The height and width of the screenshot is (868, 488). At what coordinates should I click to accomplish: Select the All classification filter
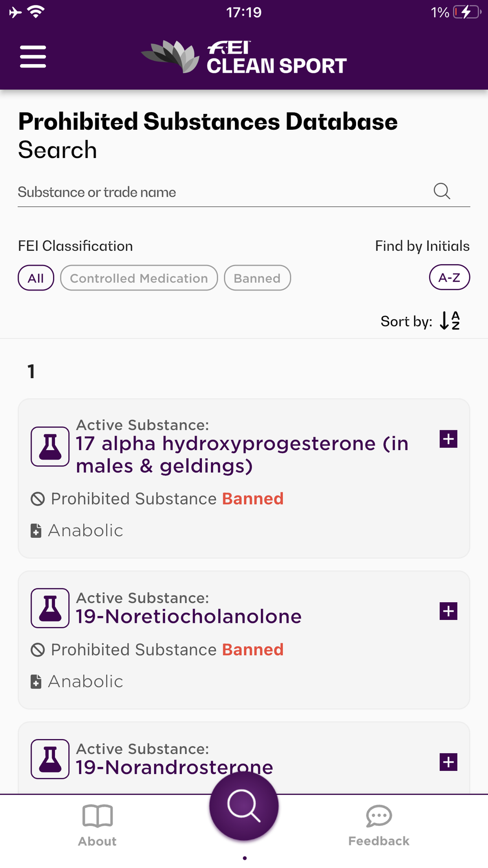click(35, 278)
